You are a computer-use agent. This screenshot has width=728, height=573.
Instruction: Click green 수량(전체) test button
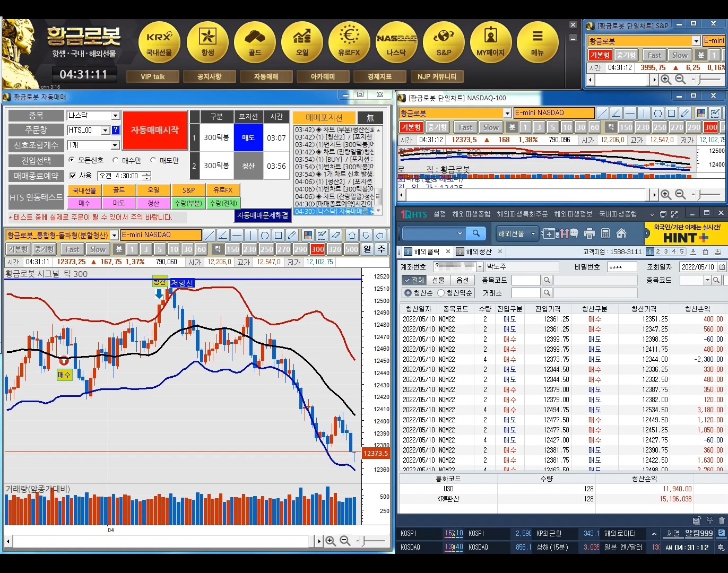[x=223, y=203]
